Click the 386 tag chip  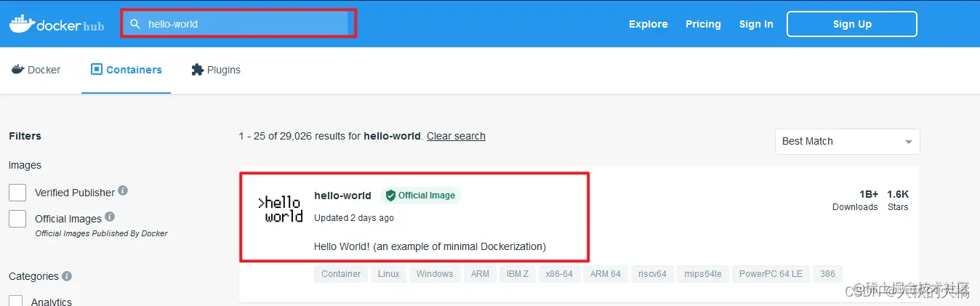coord(827,274)
